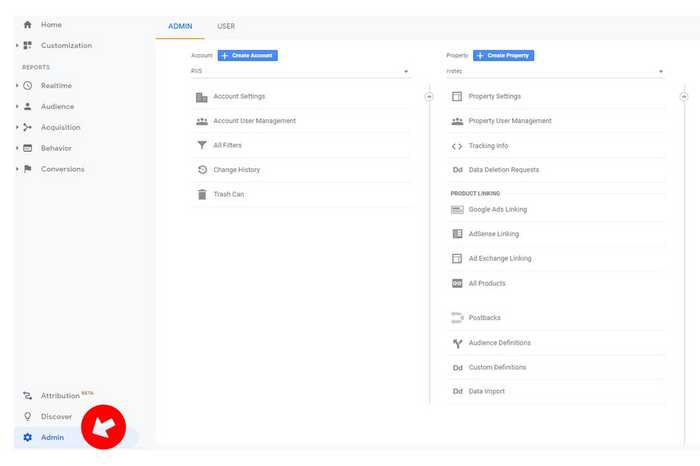
Task: Click the All Filters funnel icon
Action: pyautogui.click(x=202, y=146)
